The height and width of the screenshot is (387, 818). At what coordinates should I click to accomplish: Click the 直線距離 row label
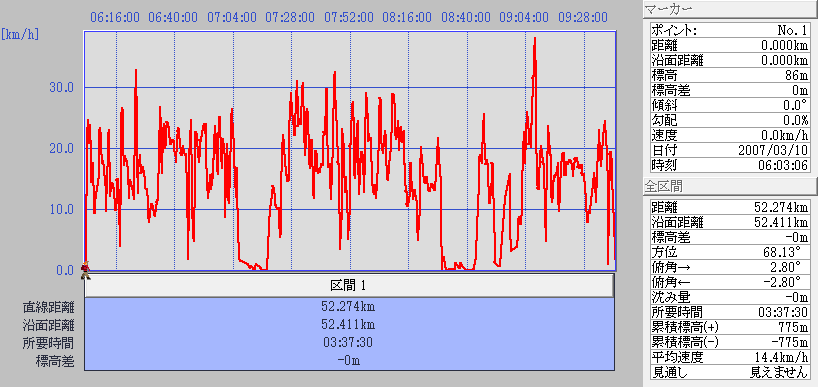pos(48,307)
